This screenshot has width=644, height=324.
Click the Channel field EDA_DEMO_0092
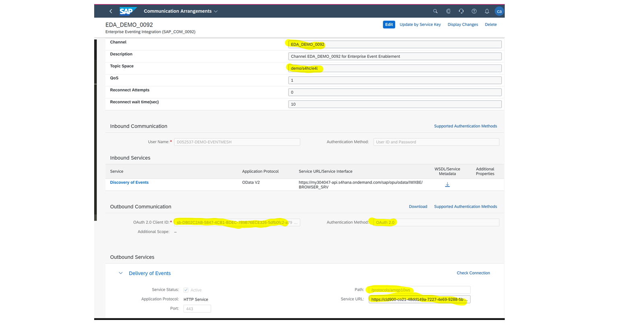tap(395, 44)
